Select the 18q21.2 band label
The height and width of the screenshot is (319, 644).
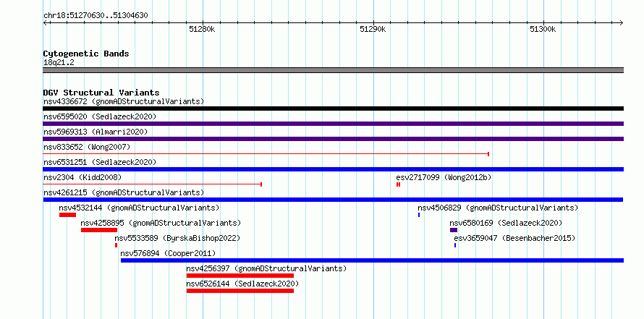coord(59,62)
